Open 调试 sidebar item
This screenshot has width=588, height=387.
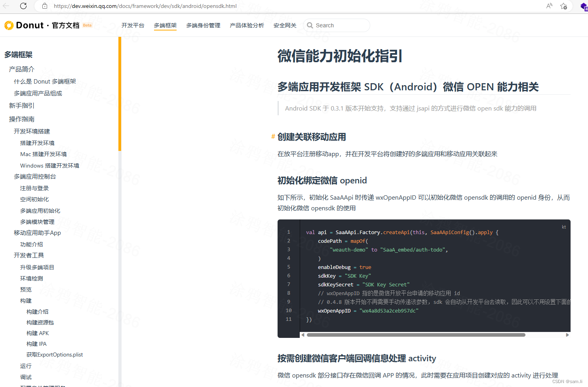[x=26, y=377]
